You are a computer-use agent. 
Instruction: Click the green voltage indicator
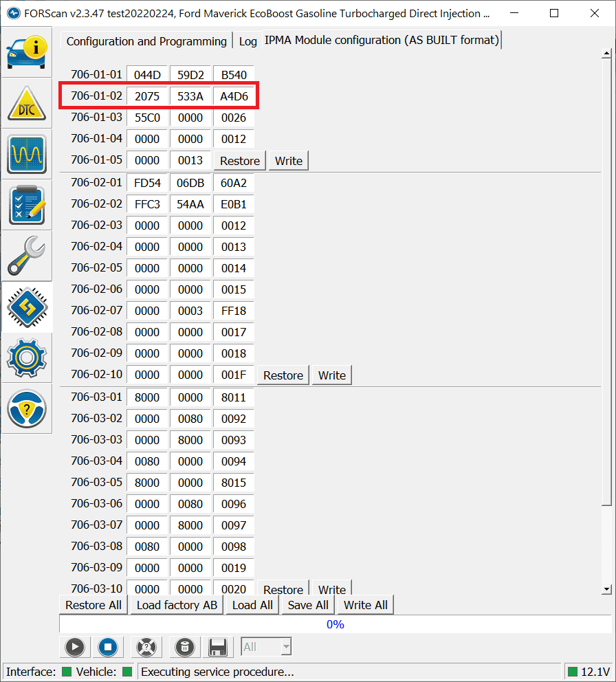(573, 672)
